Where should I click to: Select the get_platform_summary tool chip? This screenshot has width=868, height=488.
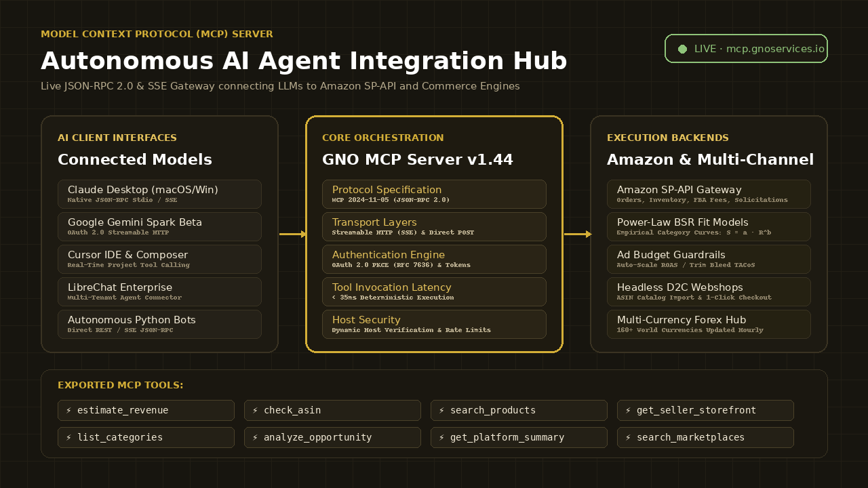click(519, 437)
